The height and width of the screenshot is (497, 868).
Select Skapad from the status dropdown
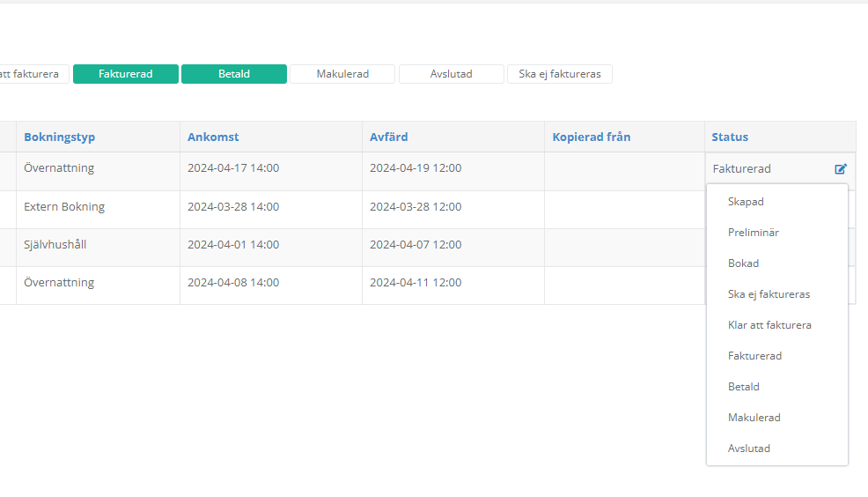click(x=746, y=202)
